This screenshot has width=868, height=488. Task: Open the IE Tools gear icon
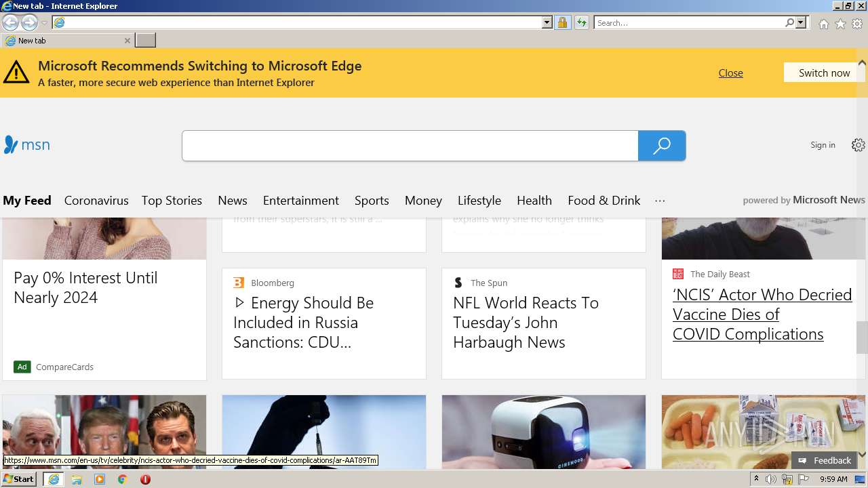pyautogui.click(x=857, y=24)
